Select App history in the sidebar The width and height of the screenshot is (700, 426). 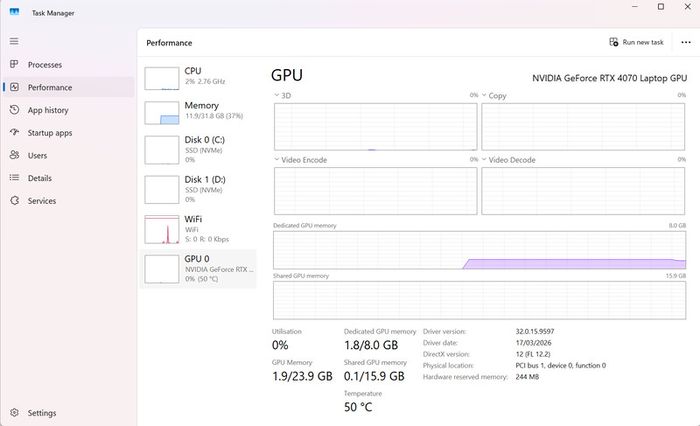tap(69, 110)
